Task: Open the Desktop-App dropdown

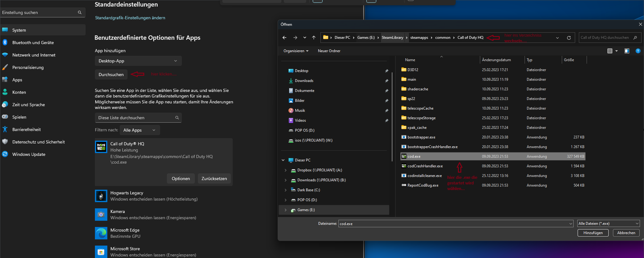Action: tap(138, 61)
